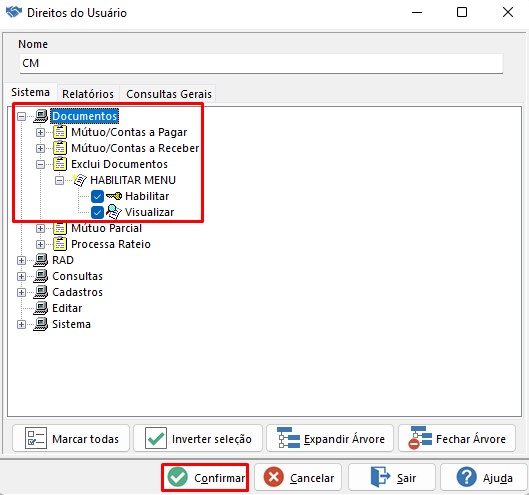
Task: Expand the RAD tree node
Action: click(21, 260)
